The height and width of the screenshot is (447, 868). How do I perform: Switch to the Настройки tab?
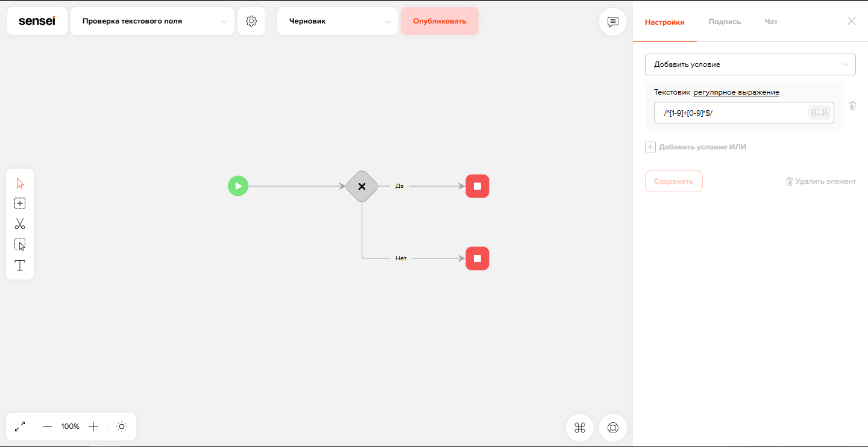click(665, 22)
